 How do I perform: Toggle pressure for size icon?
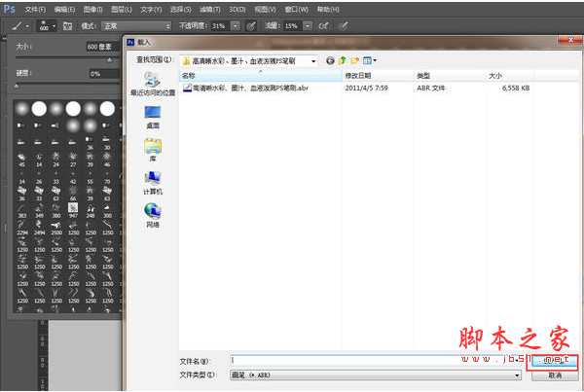pyautogui.click(x=344, y=25)
